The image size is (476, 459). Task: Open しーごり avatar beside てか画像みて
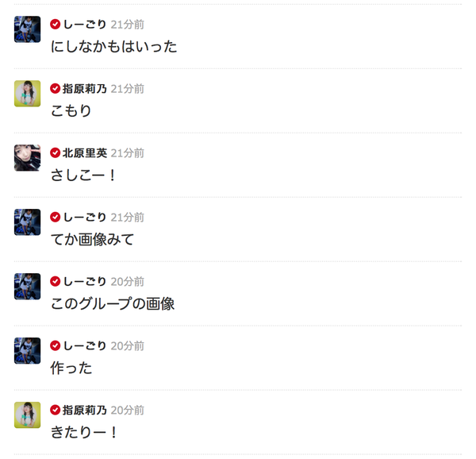point(27,222)
